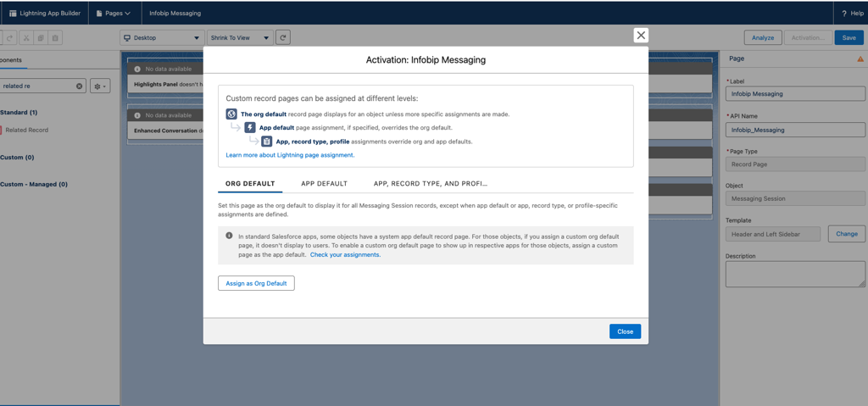Open the Check your assignments link

346,255
